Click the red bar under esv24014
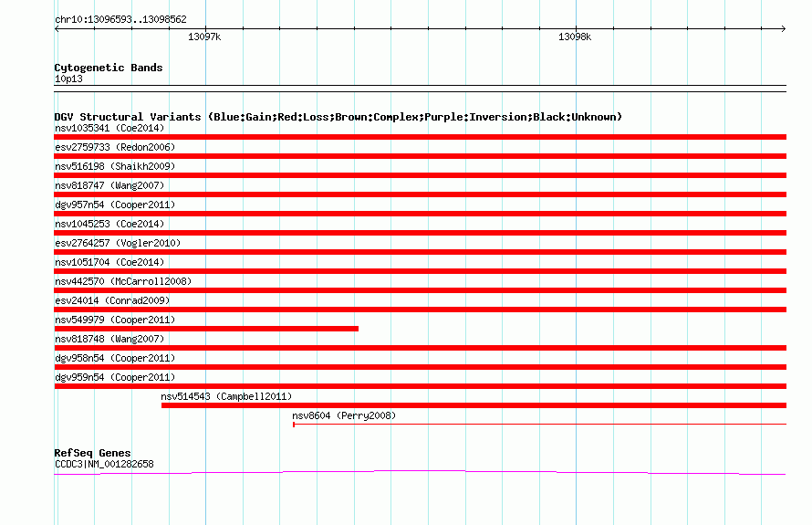The height and width of the screenshot is (525, 812). pos(420,310)
